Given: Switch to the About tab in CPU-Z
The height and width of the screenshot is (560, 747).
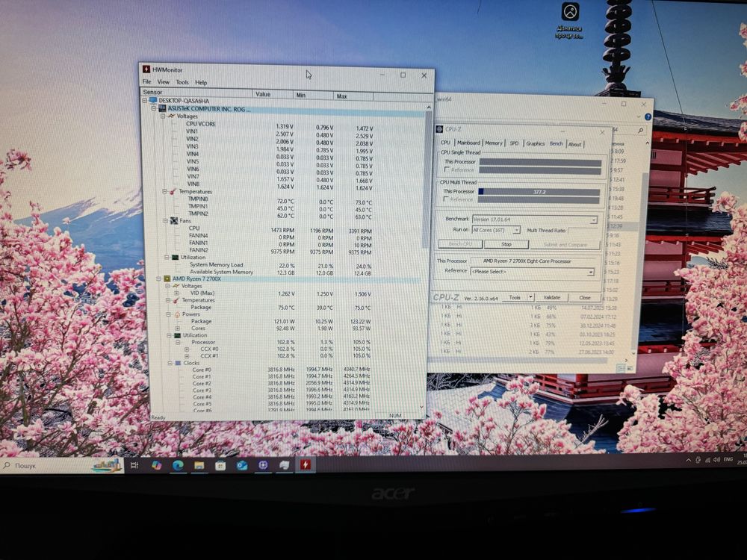Looking at the screenshot, I should 574,144.
